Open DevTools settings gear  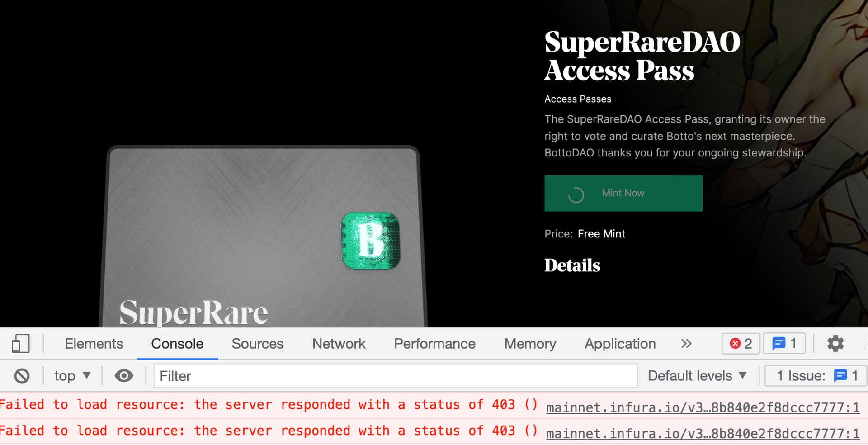(x=835, y=344)
